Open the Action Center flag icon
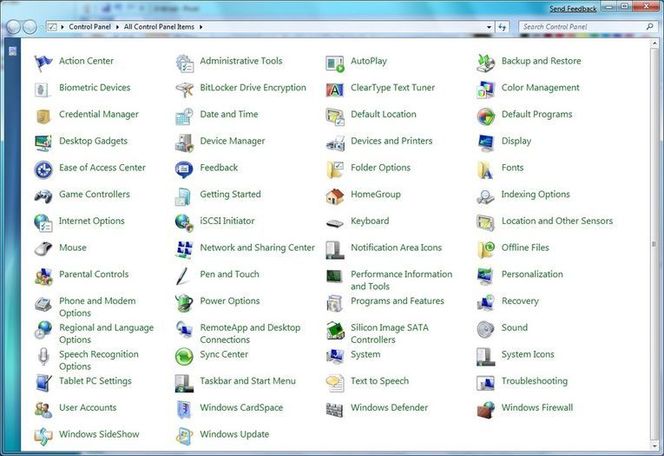Image resolution: width=664 pixels, height=456 pixels. pyautogui.click(x=43, y=63)
